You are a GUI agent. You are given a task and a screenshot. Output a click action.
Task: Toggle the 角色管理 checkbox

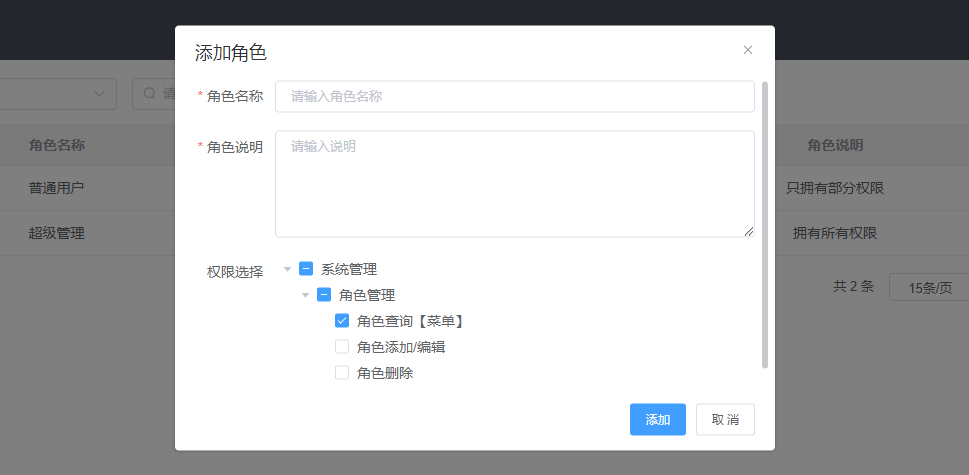coord(324,295)
